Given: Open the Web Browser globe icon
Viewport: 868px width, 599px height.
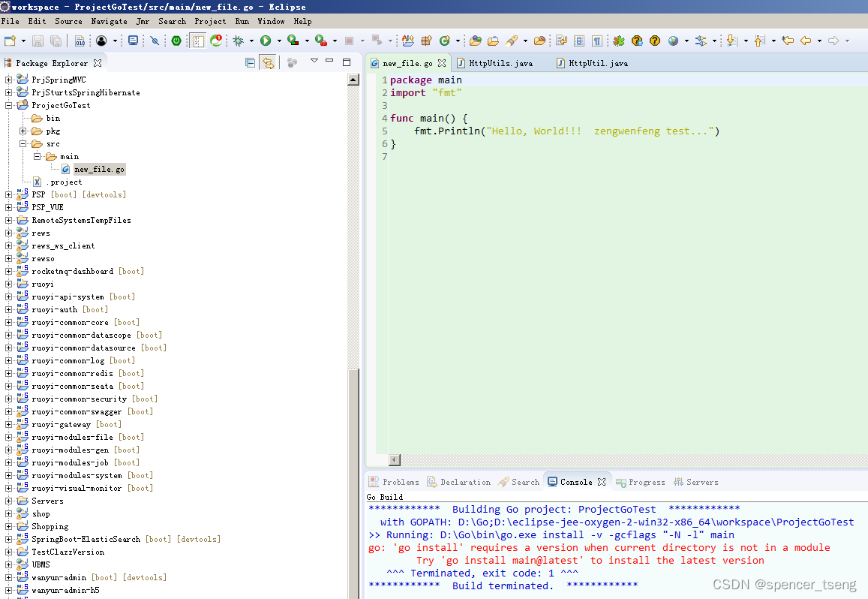Looking at the screenshot, I should [x=673, y=41].
